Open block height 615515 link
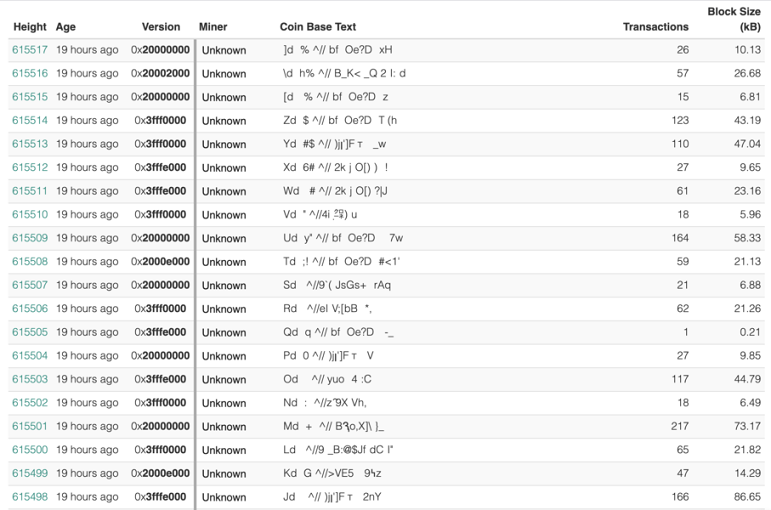Screen dimensions: 771x510 click(30, 97)
